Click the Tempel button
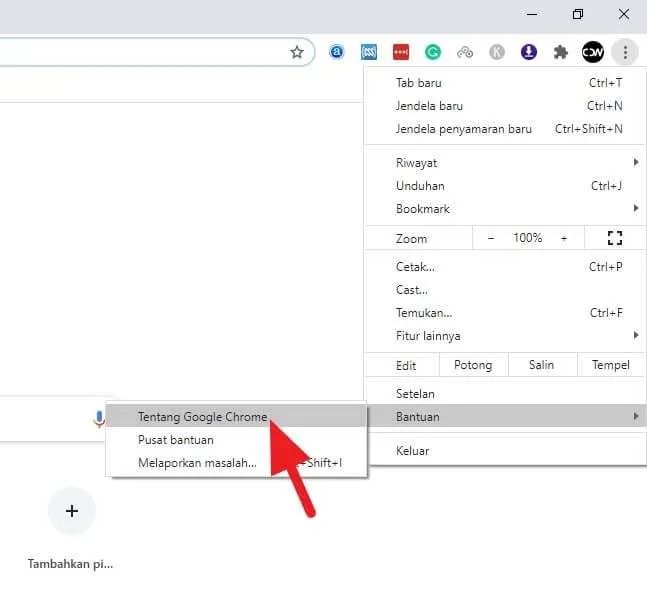This screenshot has width=647, height=595. click(x=611, y=365)
